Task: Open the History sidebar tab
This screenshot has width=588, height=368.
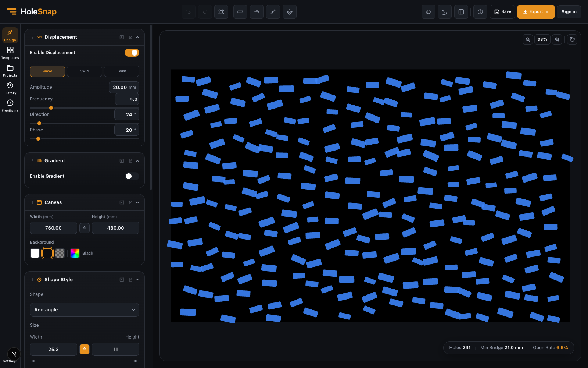Action: coord(10,88)
